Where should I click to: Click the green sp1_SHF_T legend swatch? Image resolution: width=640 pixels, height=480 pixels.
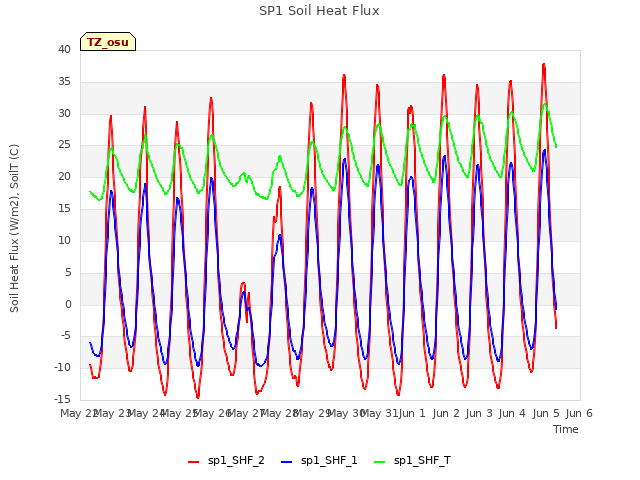(380, 462)
